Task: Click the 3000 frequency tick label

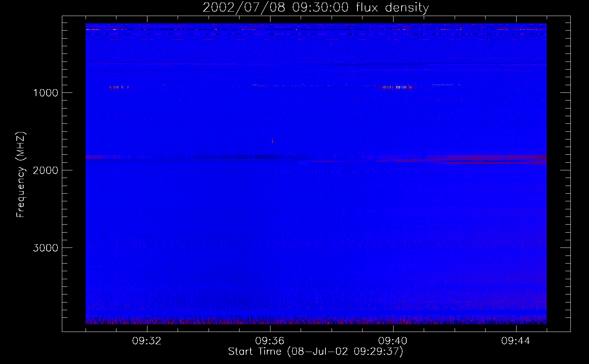Action: [46, 248]
